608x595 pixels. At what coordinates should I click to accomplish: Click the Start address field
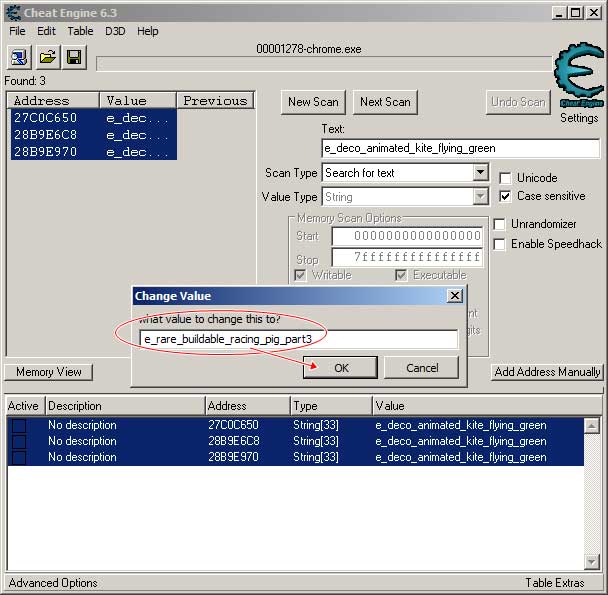coord(407,236)
